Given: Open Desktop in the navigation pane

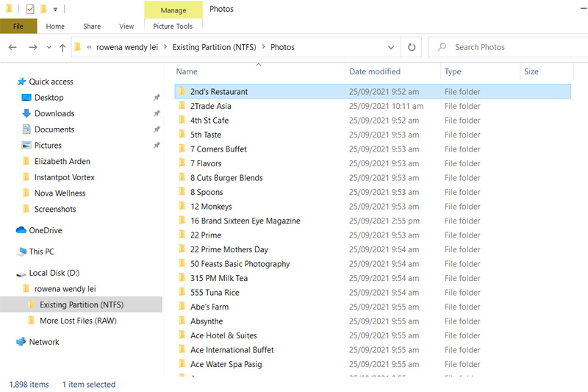Looking at the screenshot, I should click(49, 98).
